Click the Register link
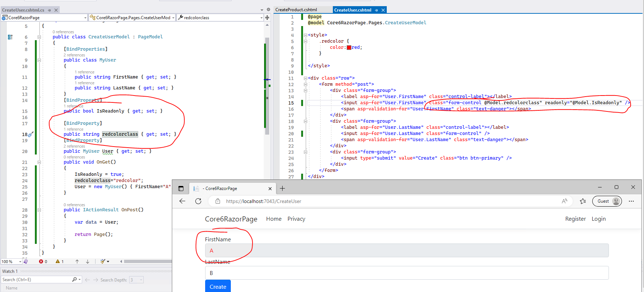644x292 pixels. click(x=576, y=219)
